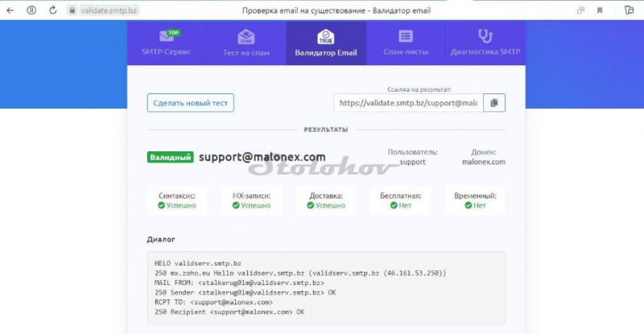Open the SMTP-Сервис tab
The image size is (644, 334).
click(x=167, y=43)
